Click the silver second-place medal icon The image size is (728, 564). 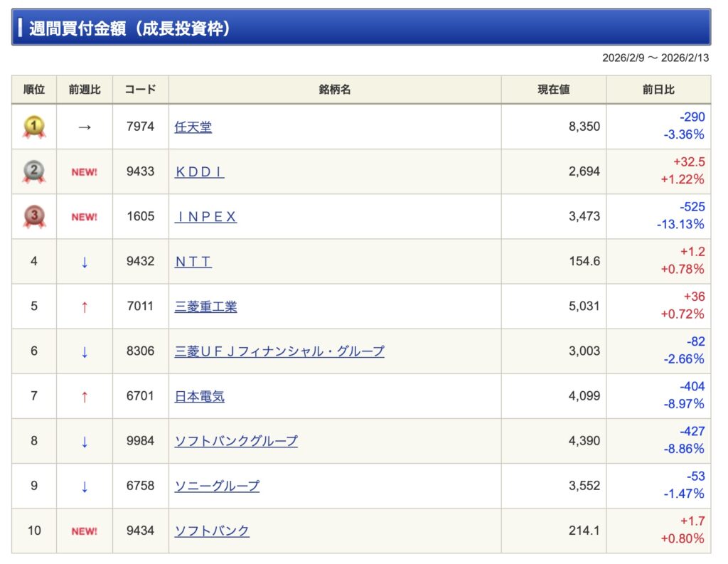(x=34, y=172)
